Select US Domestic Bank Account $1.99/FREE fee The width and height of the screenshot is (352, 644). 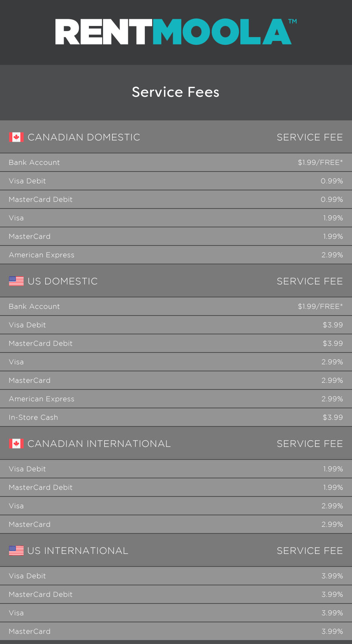[320, 306]
